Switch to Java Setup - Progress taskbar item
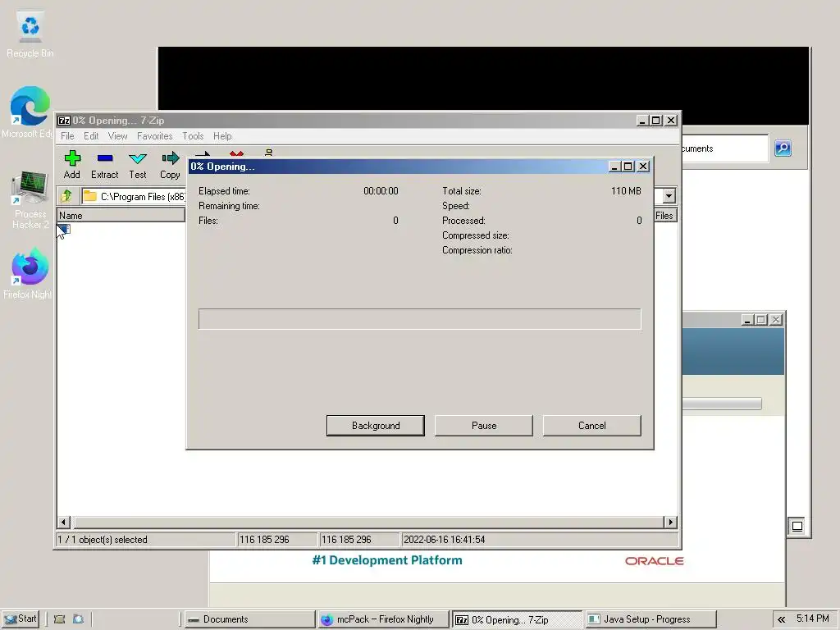 pyautogui.click(x=651, y=619)
